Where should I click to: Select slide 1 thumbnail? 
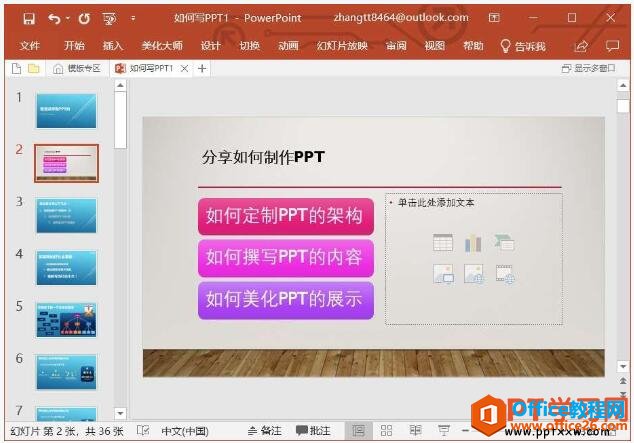[x=66, y=111]
